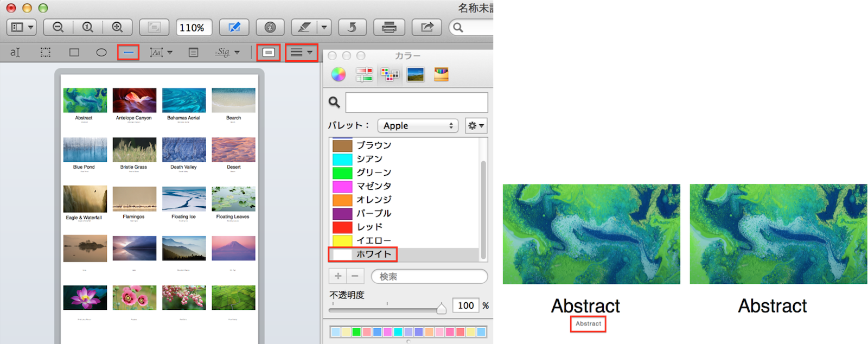Click the Bahamas Aerial thumbnail
Image resolution: width=868 pixels, height=344 pixels.
pos(184,100)
